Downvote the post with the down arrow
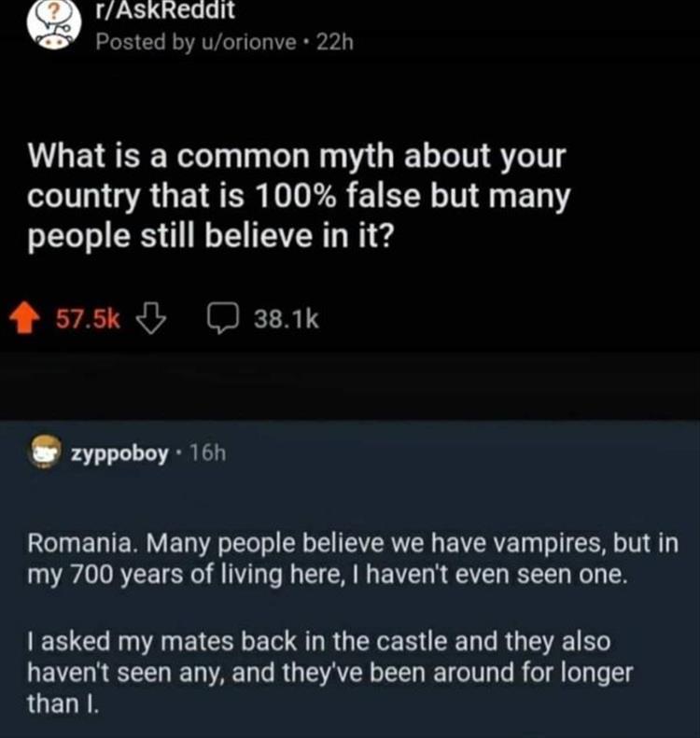Viewport: 700px width, 738px height. point(149,320)
